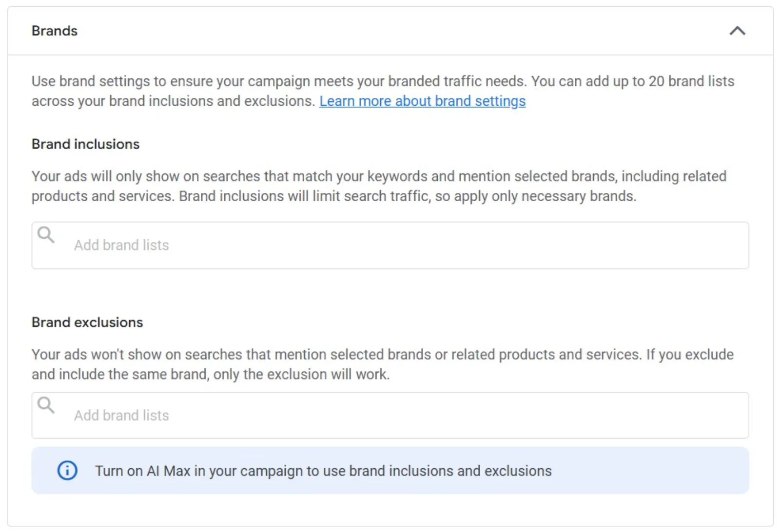
Task: Click the Brand exclusions heading
Action: [x=87, y=323]
